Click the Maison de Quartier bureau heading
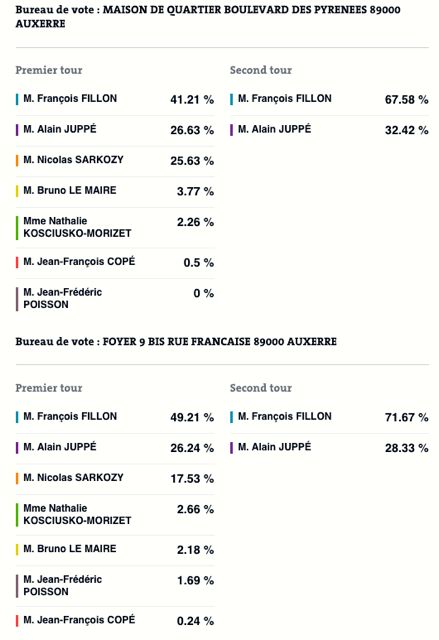Image resolution: width=439 pixels, height=640 pixels. coord(208,16)
